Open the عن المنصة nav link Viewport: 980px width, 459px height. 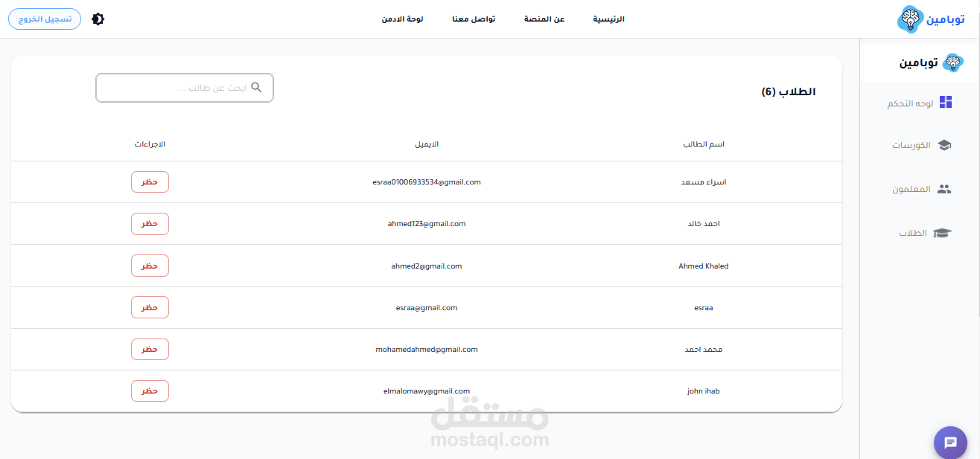pyautogui.click(x=545, y=19)
